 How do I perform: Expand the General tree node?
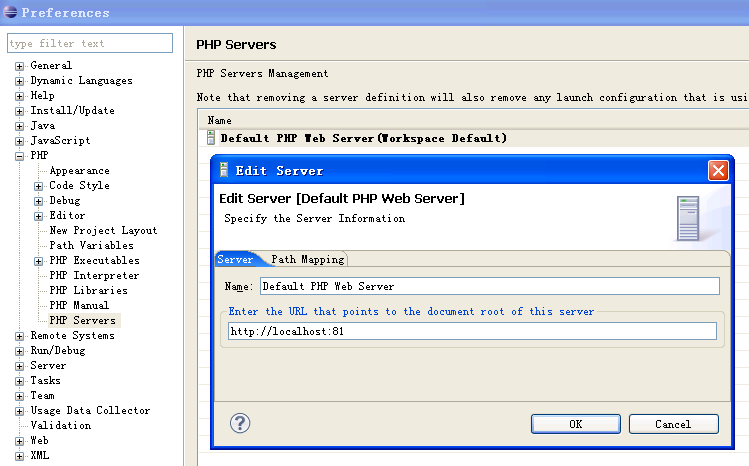click(19, 66)
